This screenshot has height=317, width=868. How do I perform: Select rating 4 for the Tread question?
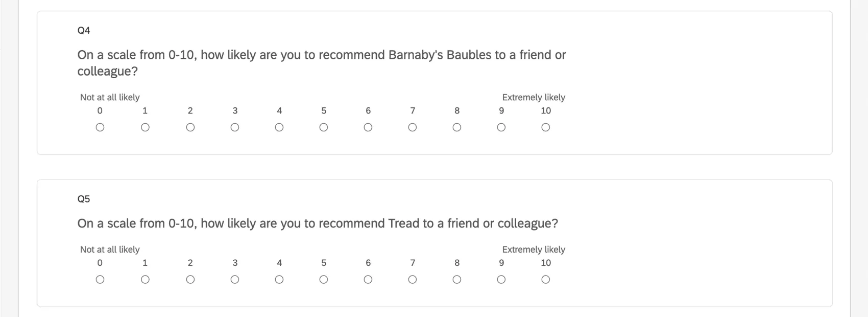[x=279, y=279]
